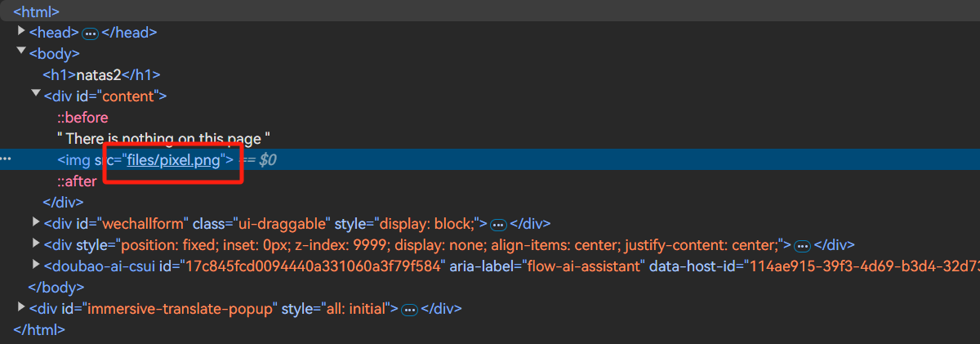Select the ::before pseudo-element

pos(82,118)
